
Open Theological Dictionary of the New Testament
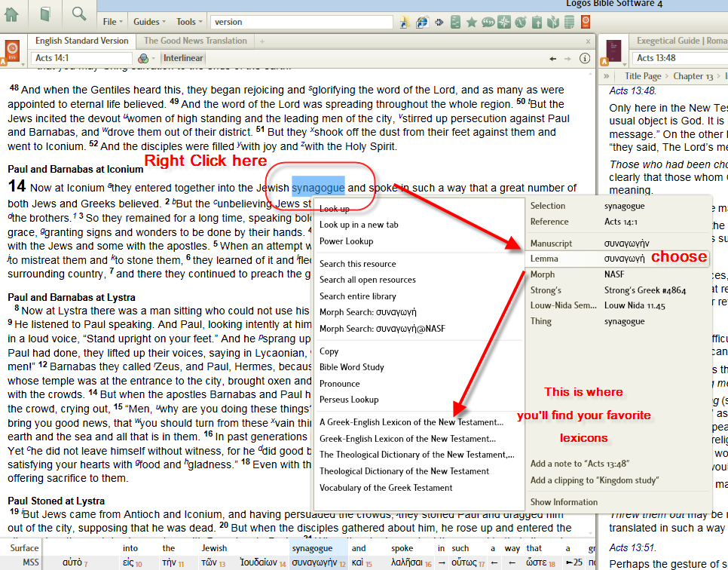click(x=404, y=471)
